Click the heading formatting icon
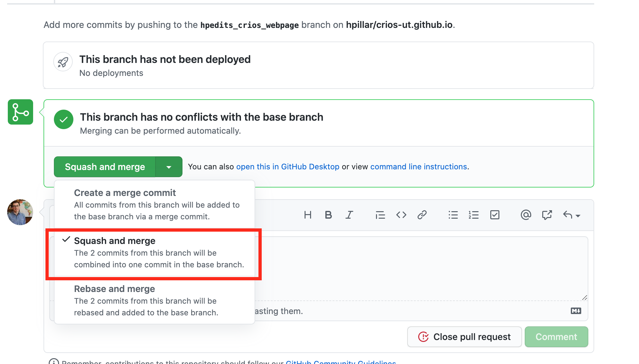Image resolution: width=639 pixels, height=364 pixels. coord(307,214)
